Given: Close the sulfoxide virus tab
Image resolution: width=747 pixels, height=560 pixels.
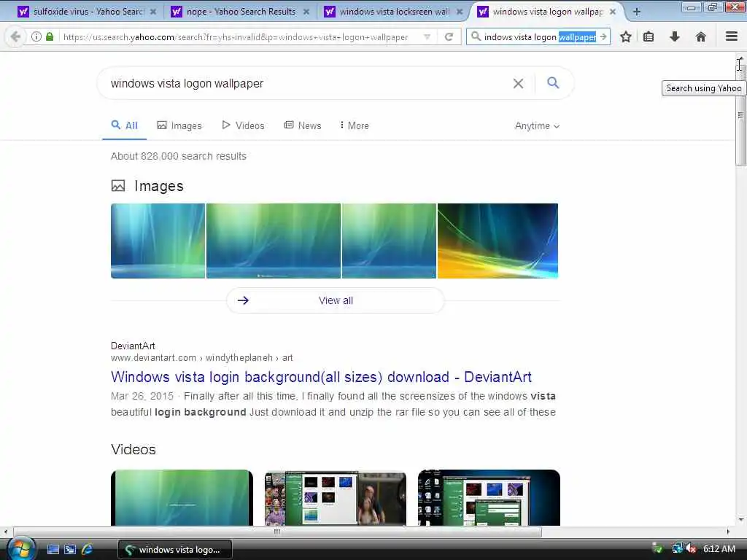Looking at the screenshot, I should pyautogui.click(x=153, y=12).
